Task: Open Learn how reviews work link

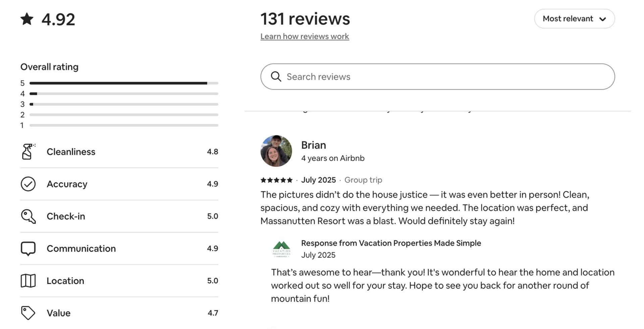Action: 305,36
